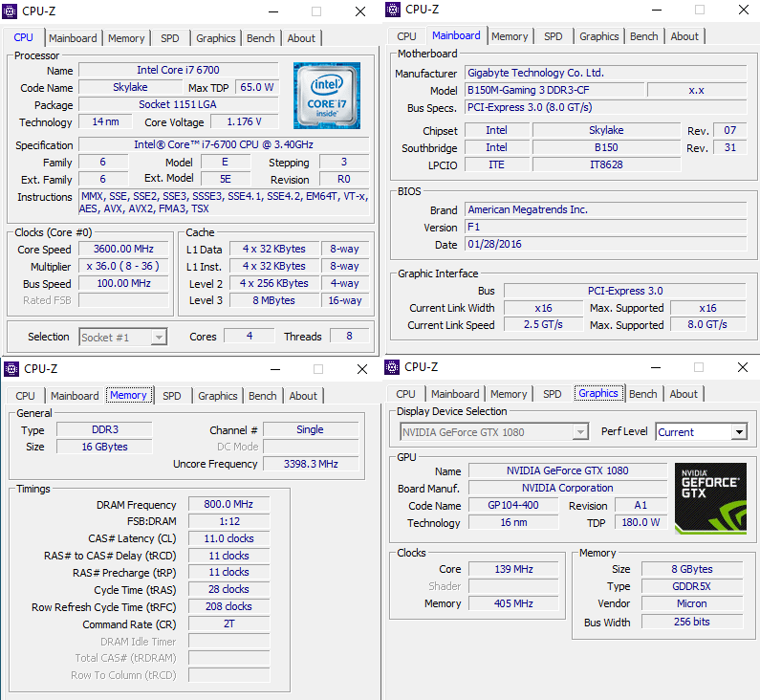Click the 800.0 MHz DRAM frequency value
760x700 pixels.
[x=228, y=504]
